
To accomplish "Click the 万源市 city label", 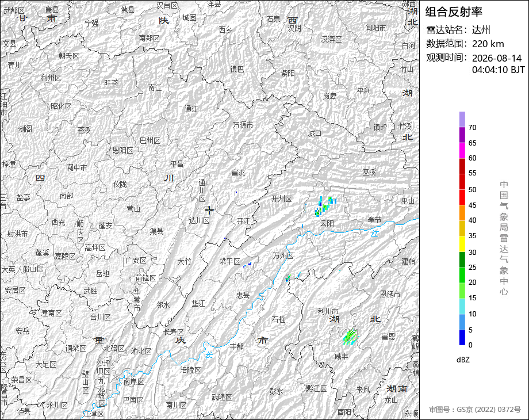I will 243,125.
